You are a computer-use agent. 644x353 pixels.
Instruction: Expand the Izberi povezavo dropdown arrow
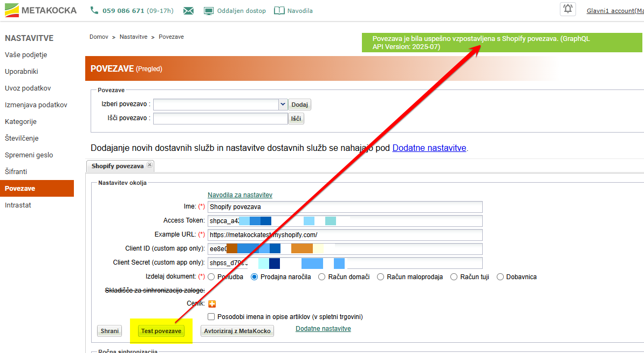click(x=283, y=104)
